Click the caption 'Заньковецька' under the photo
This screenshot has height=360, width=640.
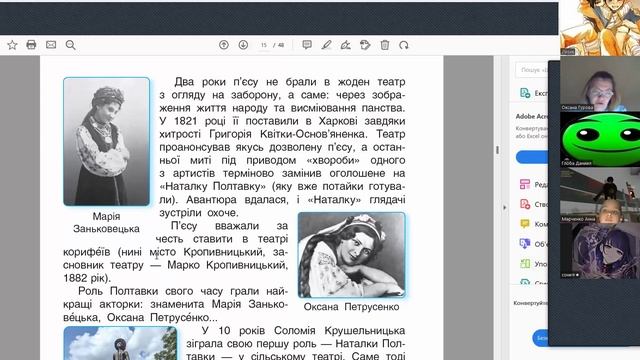106,229
